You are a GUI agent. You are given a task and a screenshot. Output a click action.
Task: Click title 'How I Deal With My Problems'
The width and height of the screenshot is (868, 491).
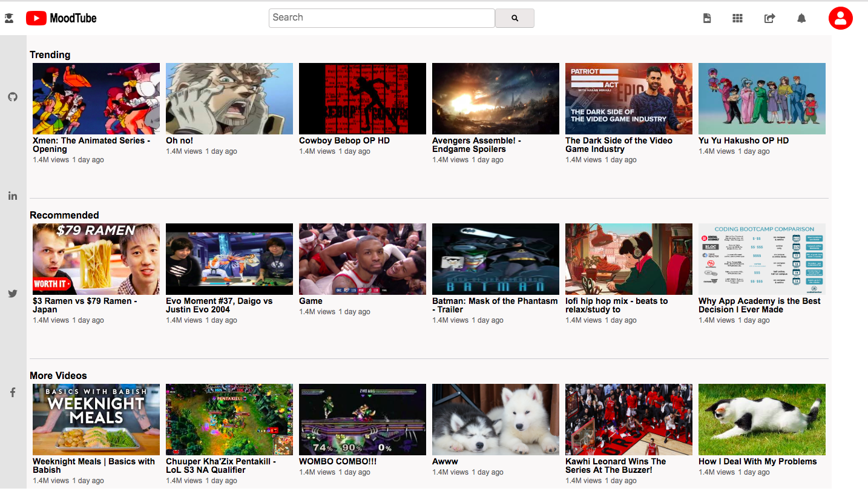[x=758, y=461]
